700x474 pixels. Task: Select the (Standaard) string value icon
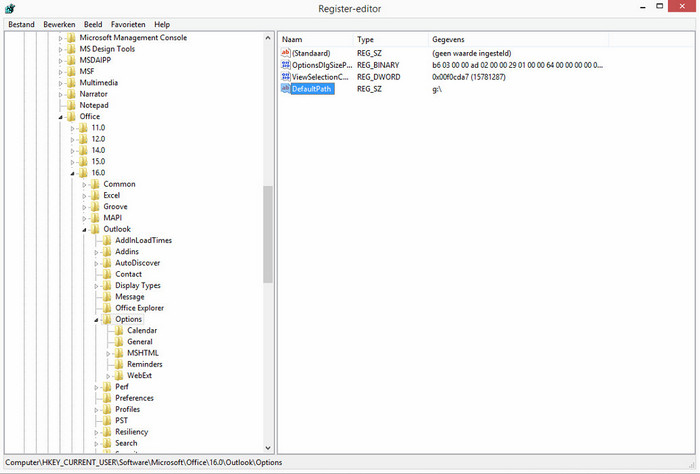click(286, 53)
